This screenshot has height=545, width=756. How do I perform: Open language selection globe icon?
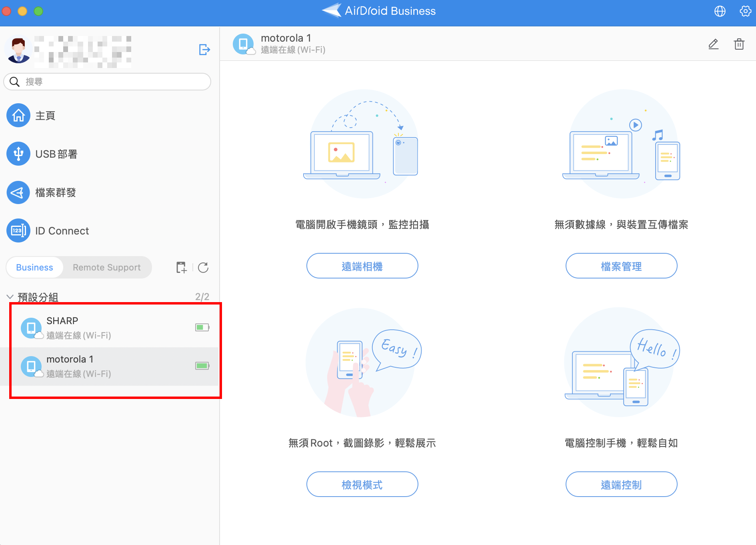[720, 11]
